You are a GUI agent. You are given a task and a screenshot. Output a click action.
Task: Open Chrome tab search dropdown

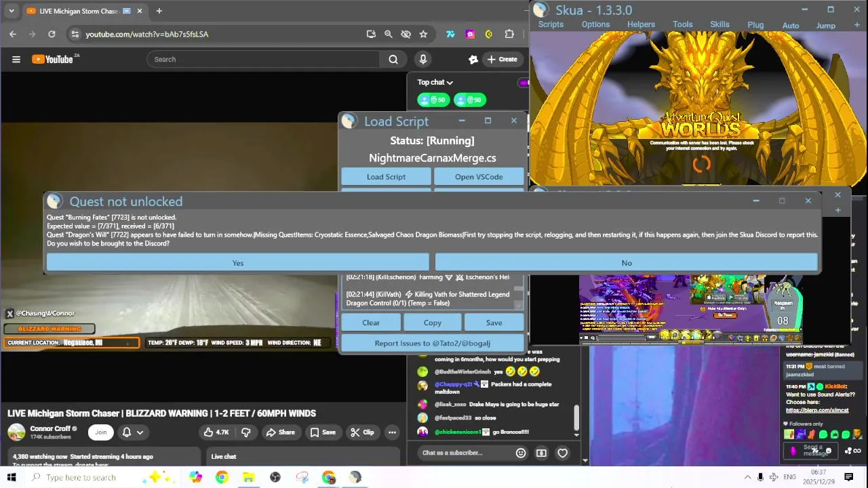click(11, 11)
